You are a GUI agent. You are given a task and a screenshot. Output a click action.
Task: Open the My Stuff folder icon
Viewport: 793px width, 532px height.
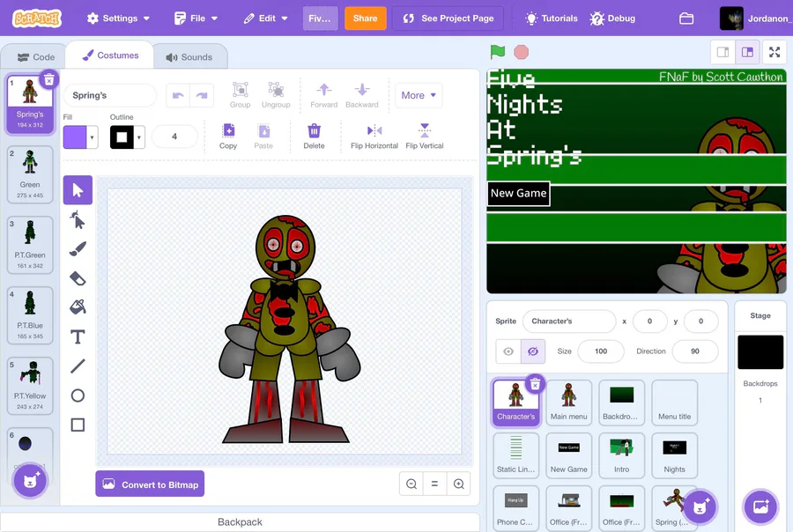tap(686, 18)
